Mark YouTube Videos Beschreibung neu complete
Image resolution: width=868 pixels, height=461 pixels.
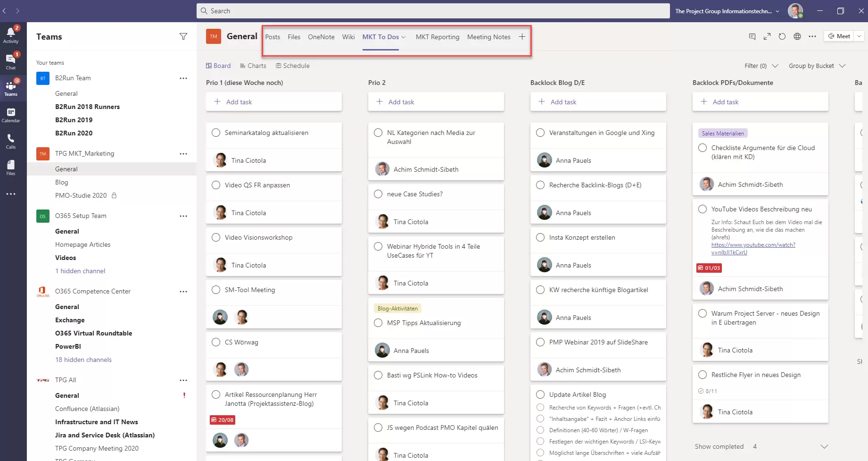(703, 209)
